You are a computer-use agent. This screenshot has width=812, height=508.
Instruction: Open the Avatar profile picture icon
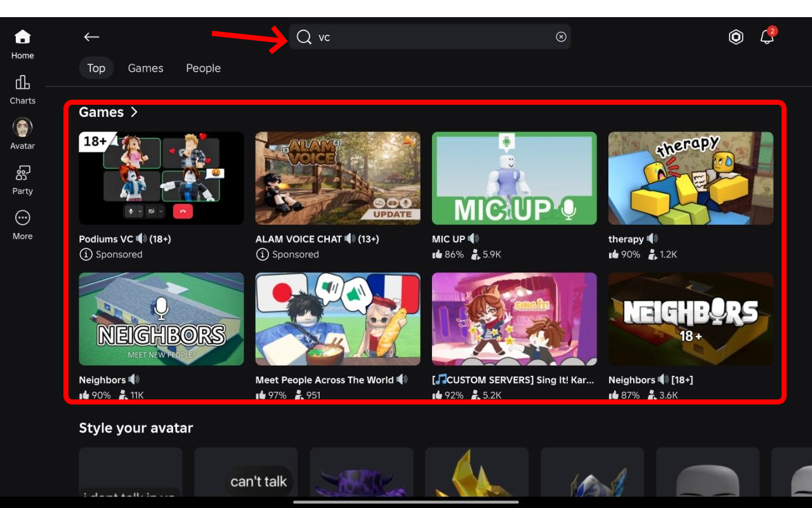pyautogui.click(x=22, y=128)
